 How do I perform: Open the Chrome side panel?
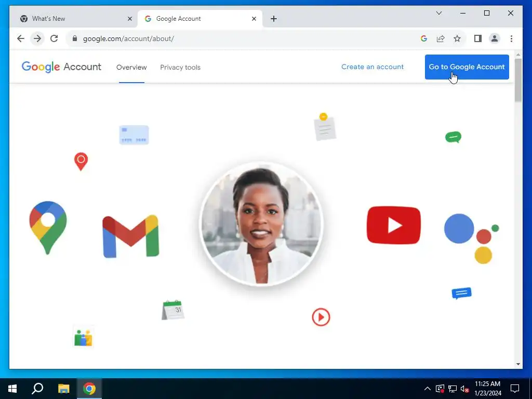pos(478,38)
